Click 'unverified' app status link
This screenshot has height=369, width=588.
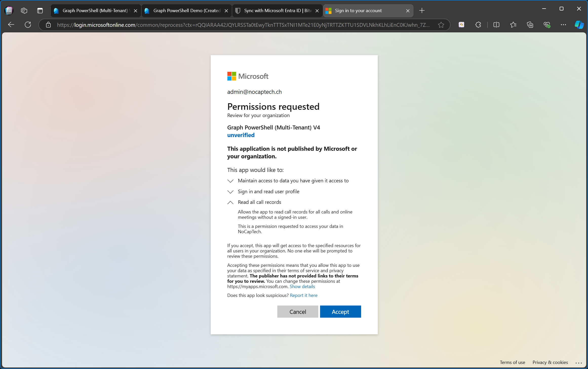pos(240,135)
